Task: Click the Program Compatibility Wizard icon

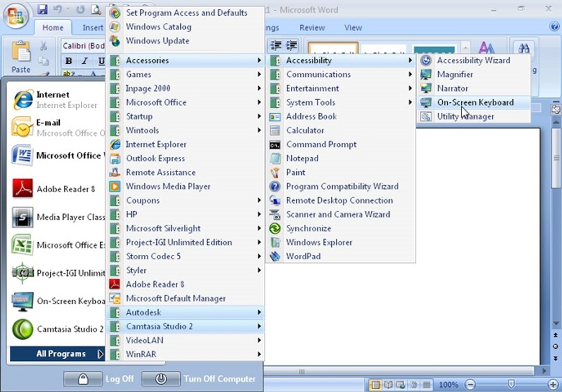Action: (x=275, y=186)
